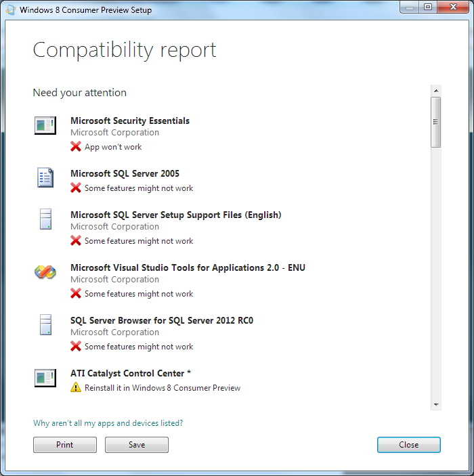Click the Microsoft Security Essentials app icon

point(45,125)
